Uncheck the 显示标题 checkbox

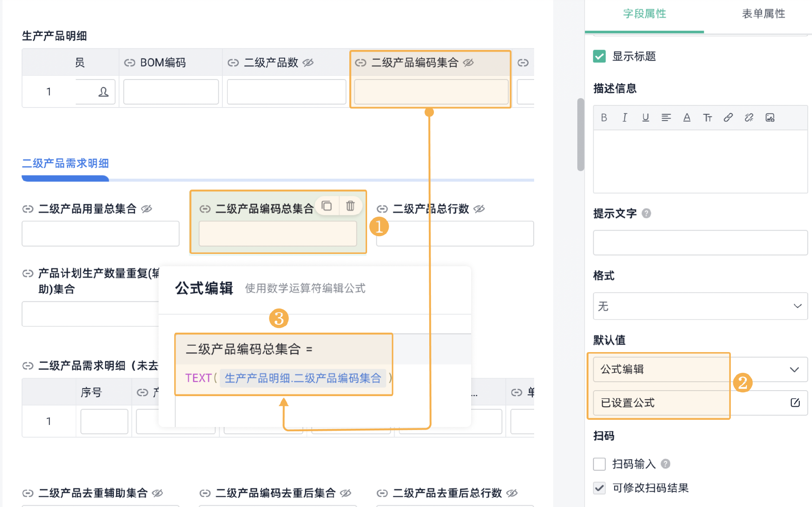599,56
